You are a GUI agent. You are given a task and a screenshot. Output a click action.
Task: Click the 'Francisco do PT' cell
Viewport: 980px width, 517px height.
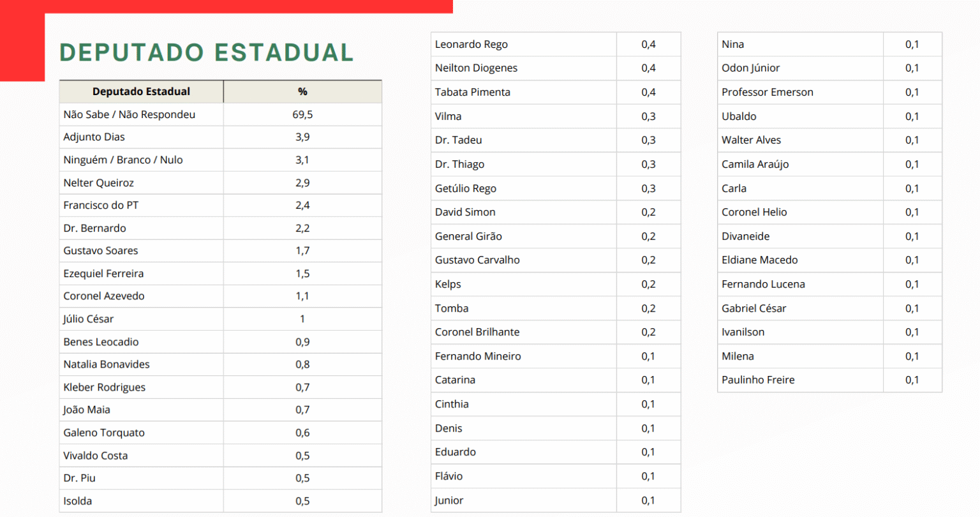pos(101,205)
